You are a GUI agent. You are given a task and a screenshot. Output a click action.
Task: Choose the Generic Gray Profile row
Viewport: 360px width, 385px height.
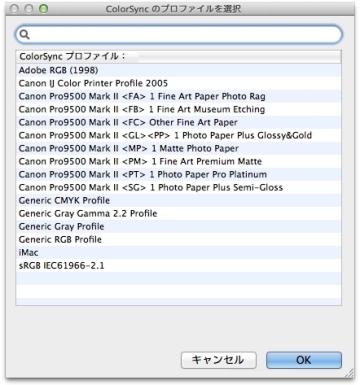179,226
